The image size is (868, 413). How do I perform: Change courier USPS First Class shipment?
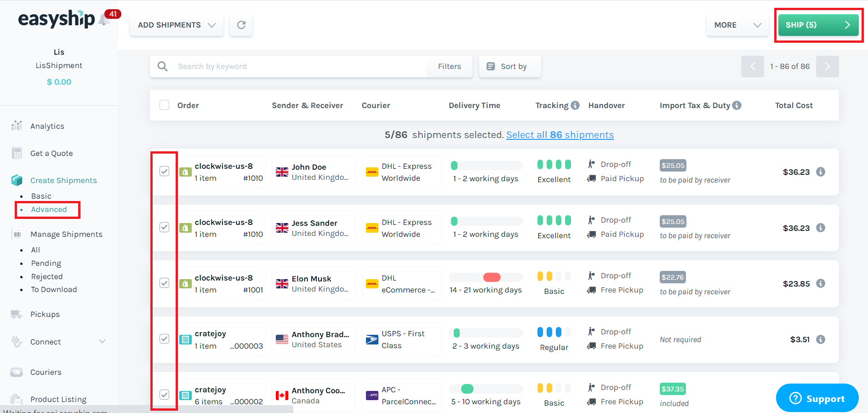point(402,339)
